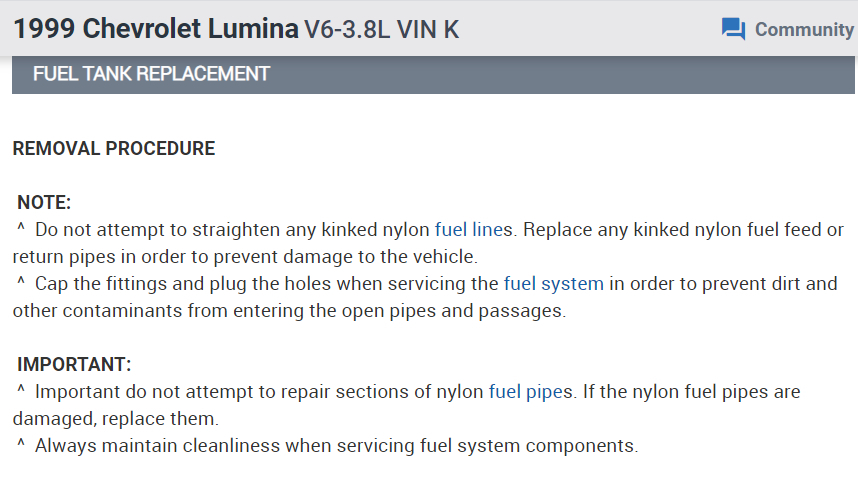Open the Community link text

point(804,29)
